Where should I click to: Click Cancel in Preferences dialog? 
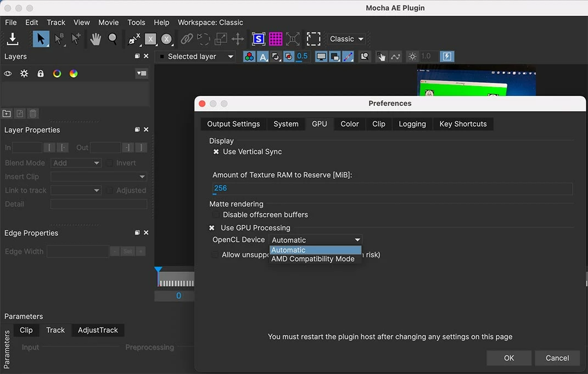(x=557, y=358)
